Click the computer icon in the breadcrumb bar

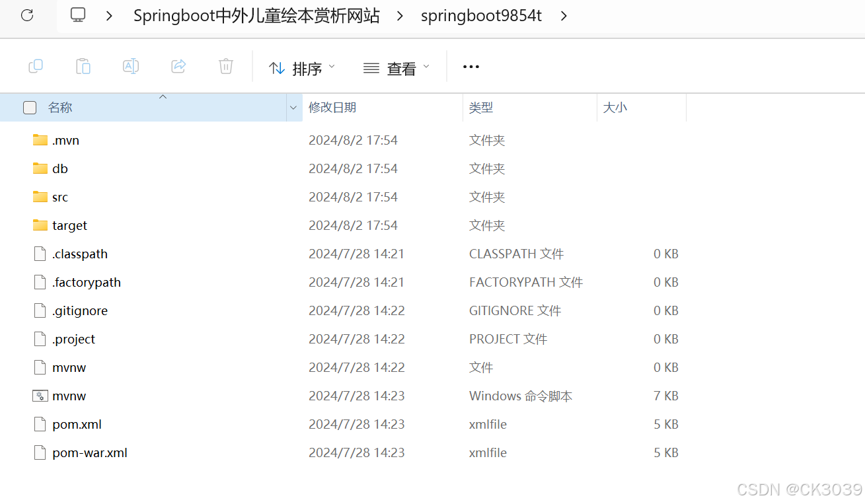[x=77, y=15]
